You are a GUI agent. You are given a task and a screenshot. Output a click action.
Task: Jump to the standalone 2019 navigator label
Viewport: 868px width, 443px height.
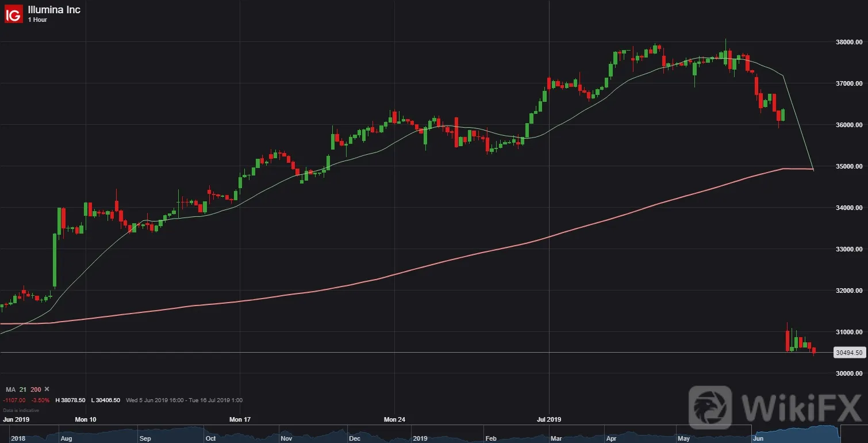[421, 438]
